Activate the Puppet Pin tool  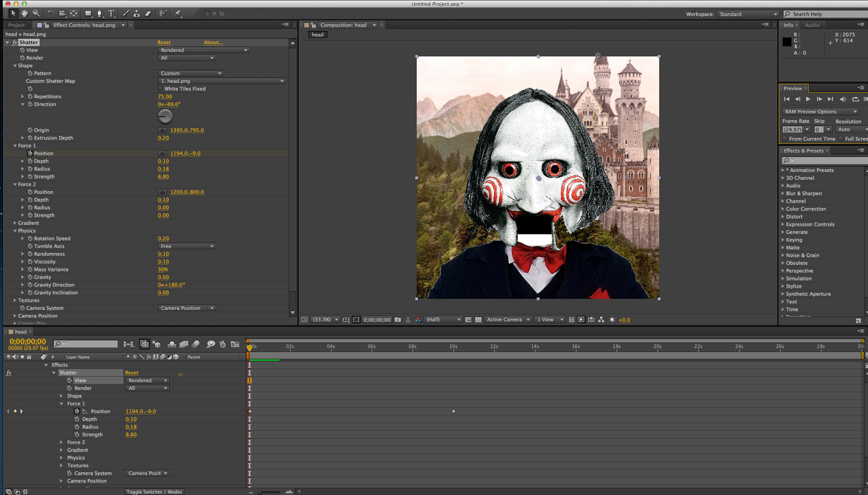pos(177,14)
